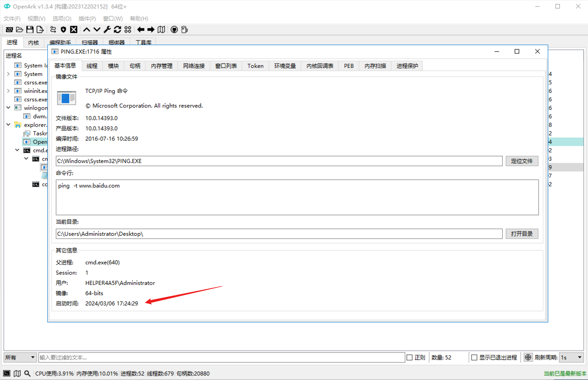This screenshot has width=588, height=380.
Task: Click the 定位文件 button
Action: tap(522, 161)
